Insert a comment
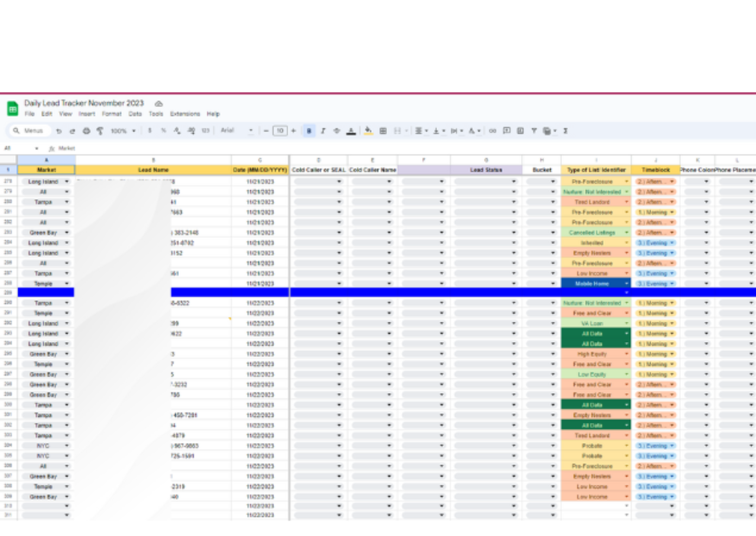Image resolution: width=756 pixels, height=536 pixels. click(506, 131)
